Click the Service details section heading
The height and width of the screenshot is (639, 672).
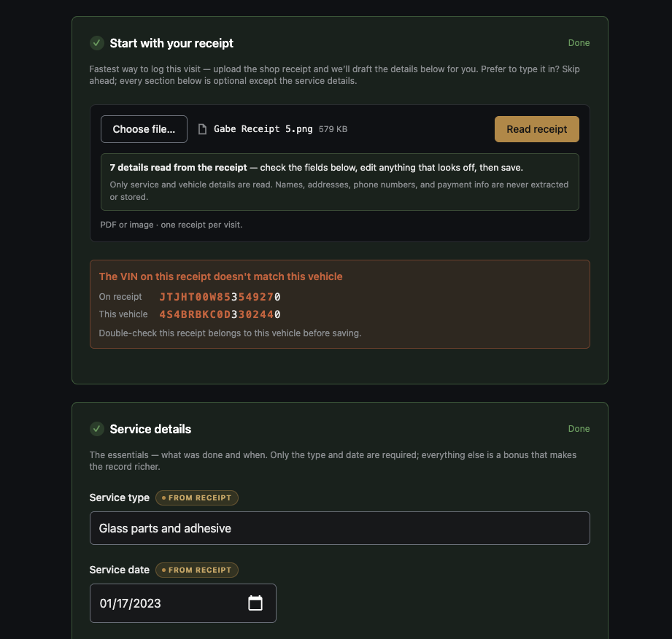(150, 429)
